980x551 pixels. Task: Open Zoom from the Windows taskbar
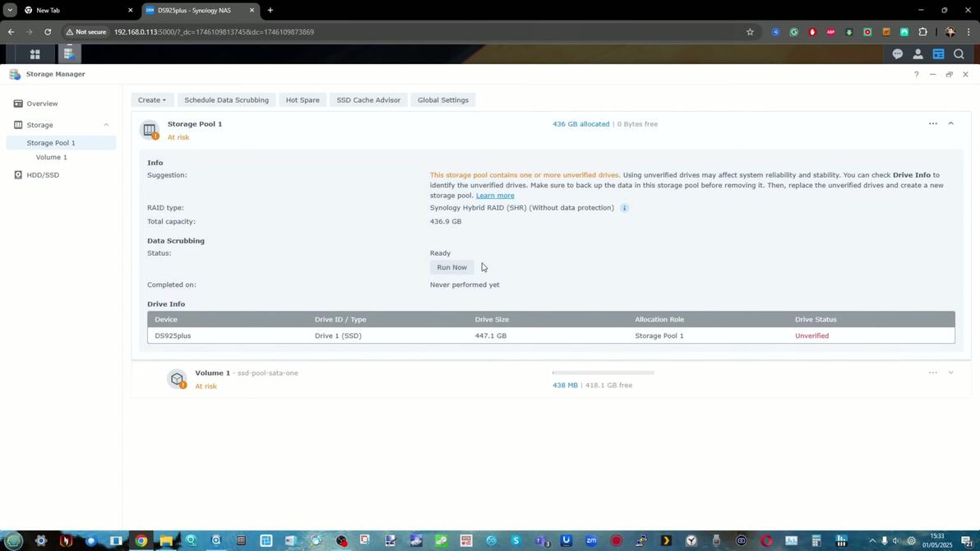coord(591,541)
